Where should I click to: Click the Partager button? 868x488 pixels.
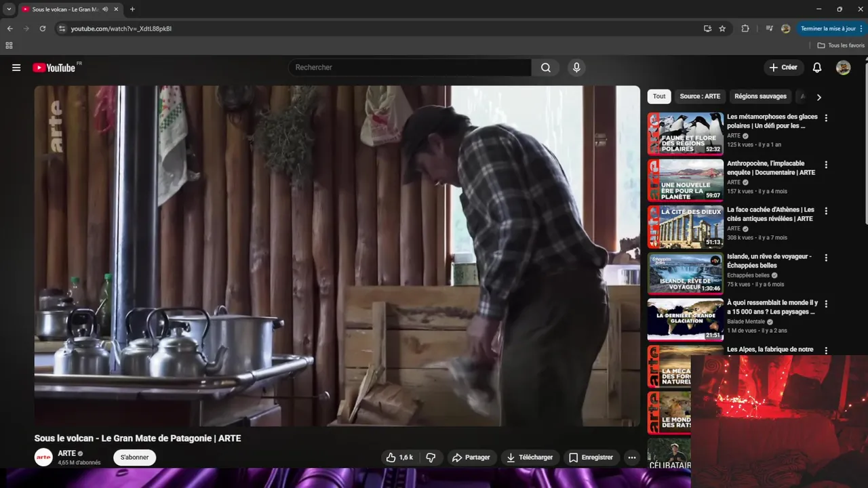point(471,457)
